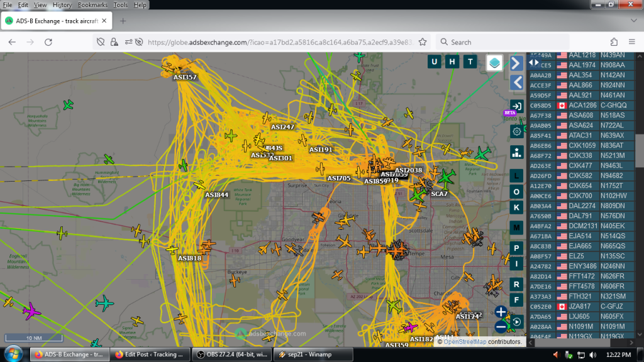Select row ACA1286 C-GHQQ in list
Screen dimensions: 644x362
tap(581, 105)
